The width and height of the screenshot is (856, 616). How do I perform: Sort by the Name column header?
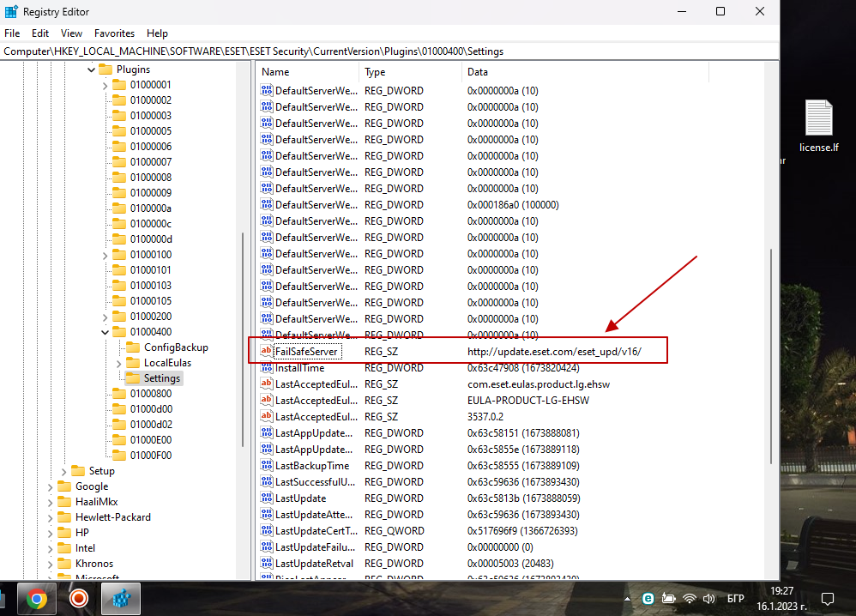tap(308, 72)
